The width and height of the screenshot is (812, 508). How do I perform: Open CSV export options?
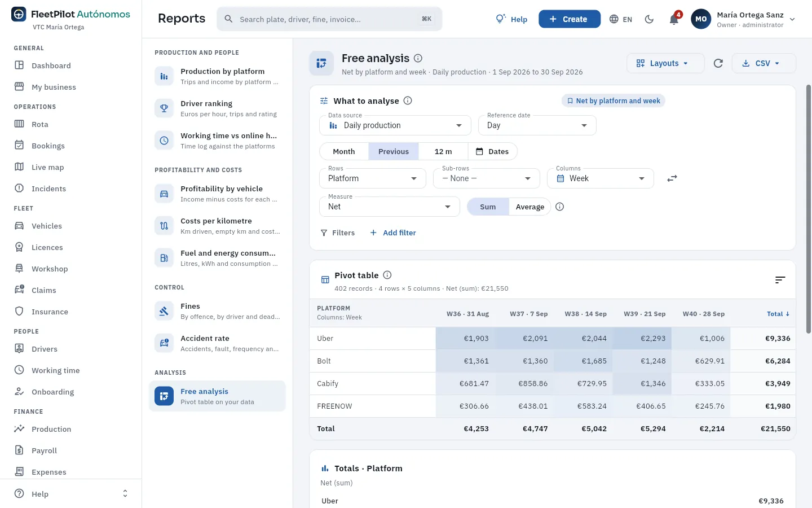pos(764,63)
